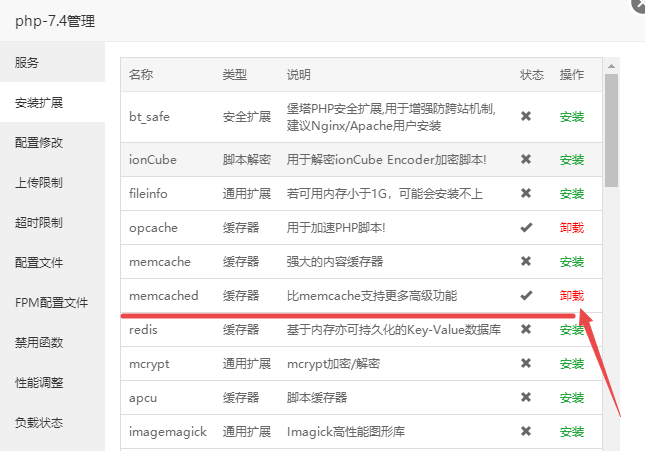645x451 pixels.
Task: Select the memcache name cell
Action: pyautogui.click(x=160, y=262)
